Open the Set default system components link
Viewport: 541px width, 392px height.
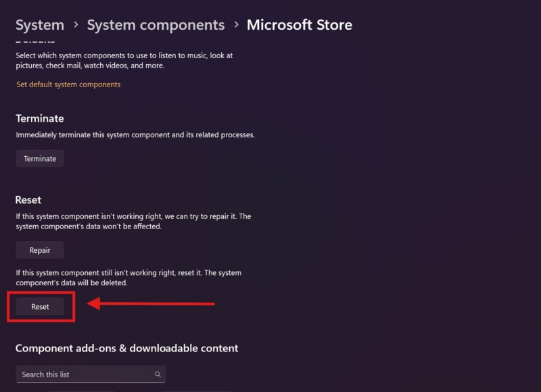(x=68, y=84)
